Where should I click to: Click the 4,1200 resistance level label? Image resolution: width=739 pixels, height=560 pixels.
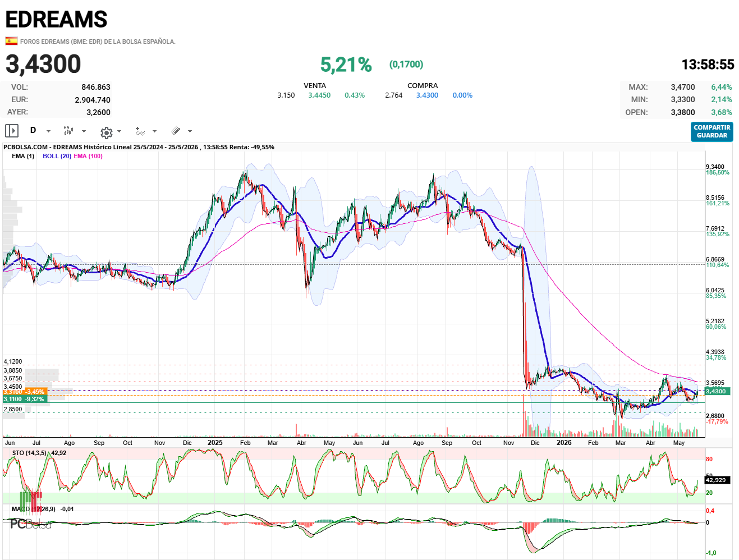[13, 362]
